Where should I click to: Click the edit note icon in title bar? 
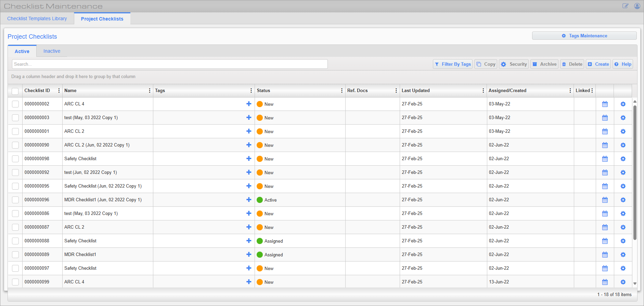pyautogui.click(x=625, y=6)
